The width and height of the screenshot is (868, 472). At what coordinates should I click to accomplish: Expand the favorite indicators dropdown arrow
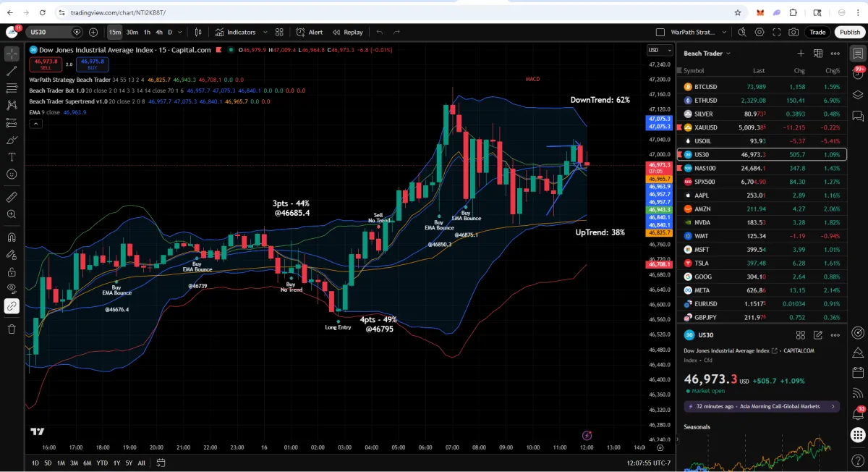coord(265,32)
